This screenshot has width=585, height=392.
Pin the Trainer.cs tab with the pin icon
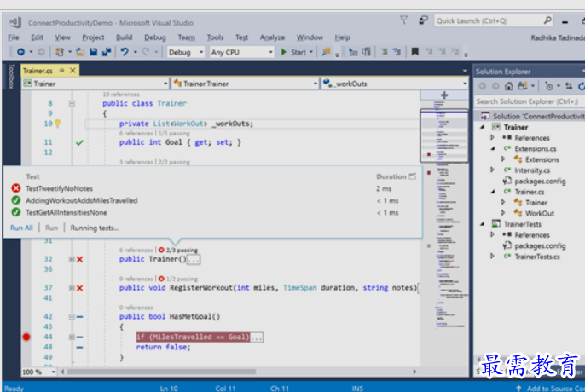61,70
